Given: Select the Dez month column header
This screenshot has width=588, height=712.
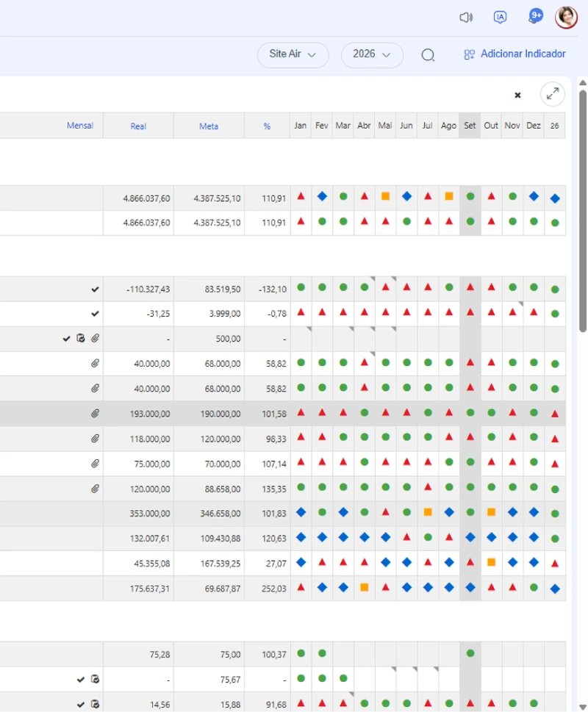Looking at the screenshot, I should click(534, 126).
